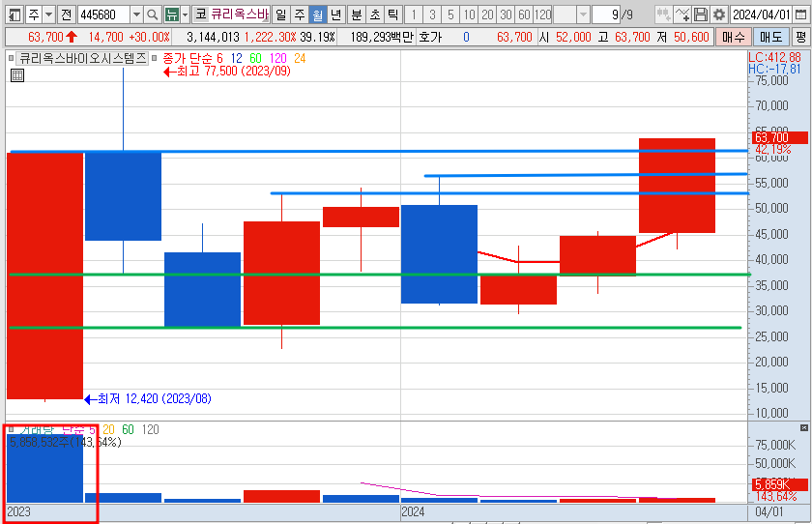Click the add indicator line icon

click(682, 15)
